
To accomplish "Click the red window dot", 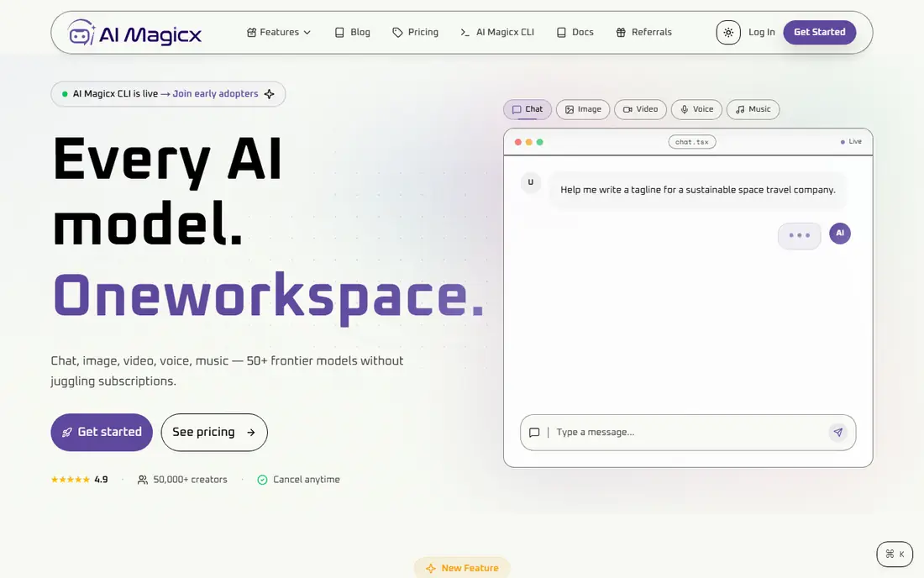I will [518, 142].
